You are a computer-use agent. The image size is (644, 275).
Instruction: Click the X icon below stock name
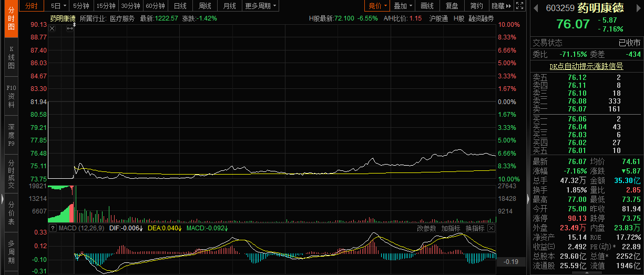click(x=52, y=28)
